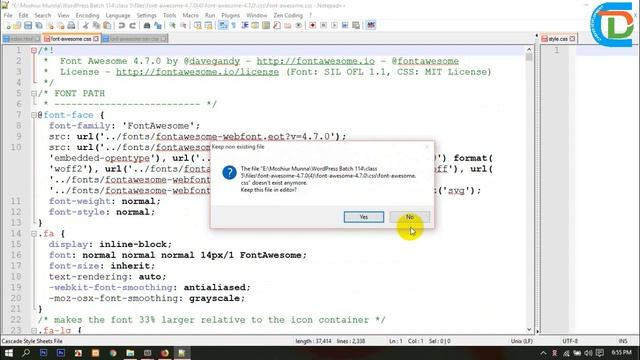Click the Print toolbar icon
Screen dimensions: 640x360
(71, 25)
